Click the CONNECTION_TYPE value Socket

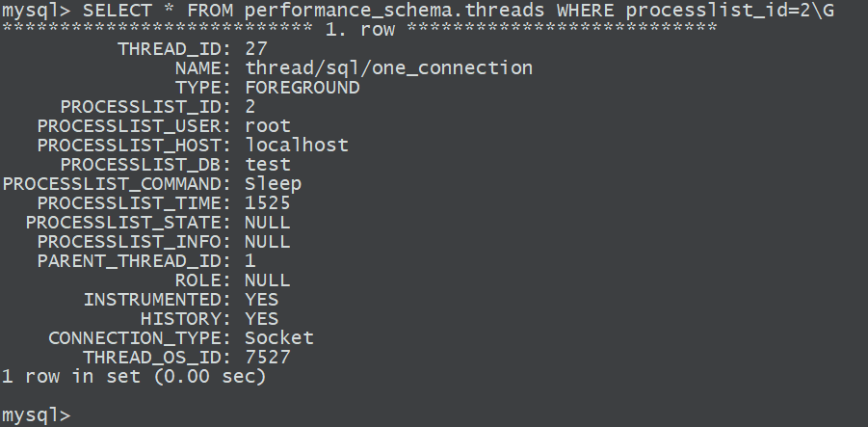(x=279, y=337)
